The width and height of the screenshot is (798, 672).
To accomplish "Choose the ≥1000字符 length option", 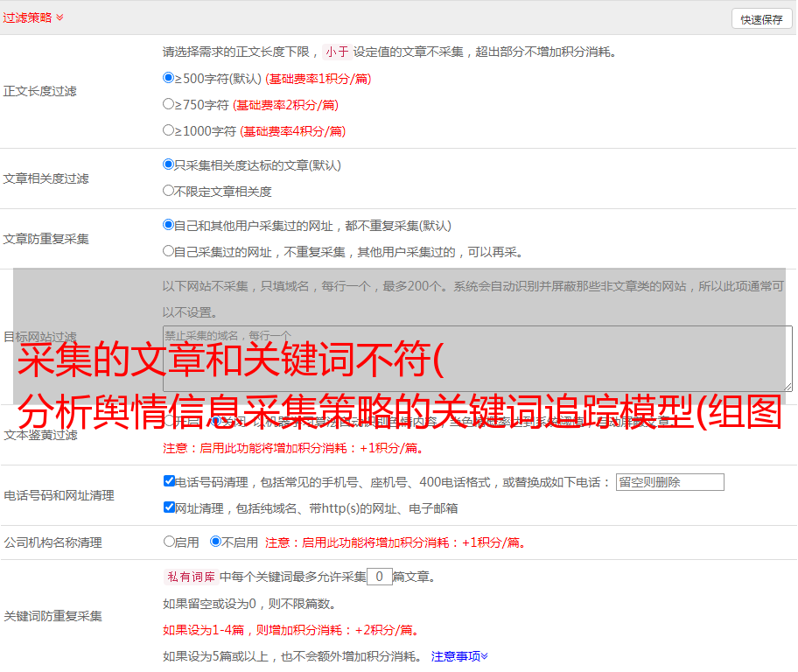I will pos(169,130).
